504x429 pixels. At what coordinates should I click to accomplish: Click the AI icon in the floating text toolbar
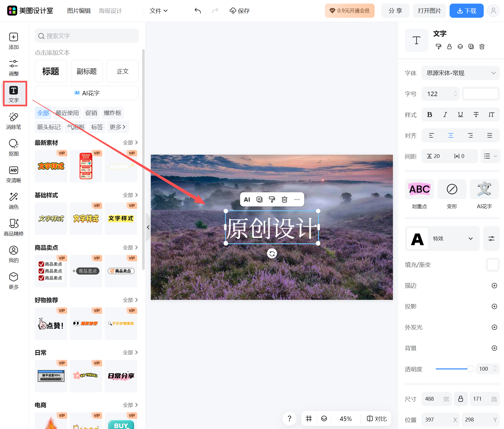point(247,199)
